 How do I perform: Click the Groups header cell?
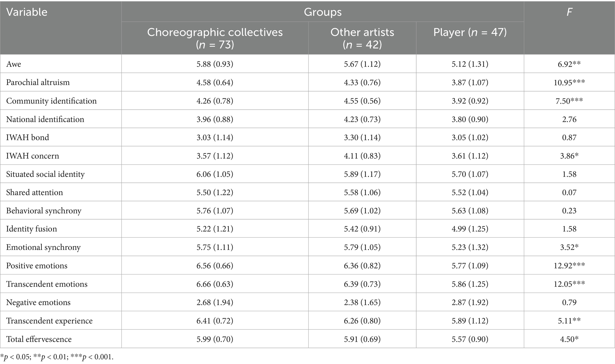point(323,12)
